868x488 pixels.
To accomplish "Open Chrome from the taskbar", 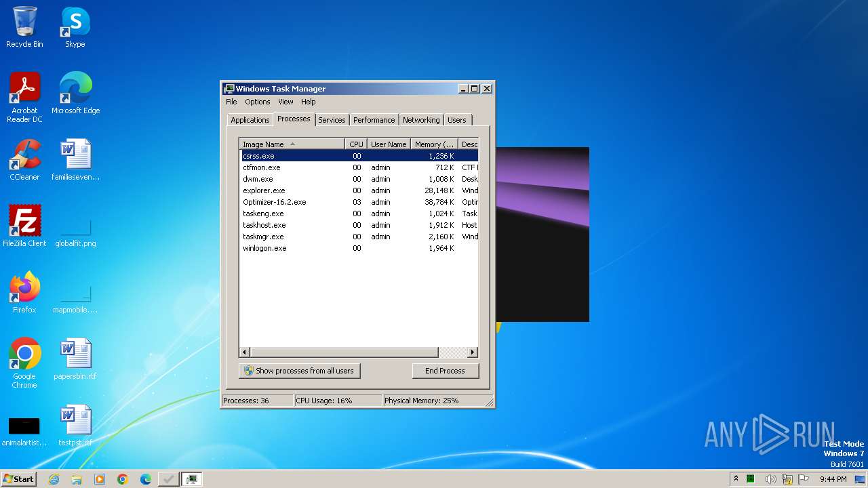I will pos(123,479).
